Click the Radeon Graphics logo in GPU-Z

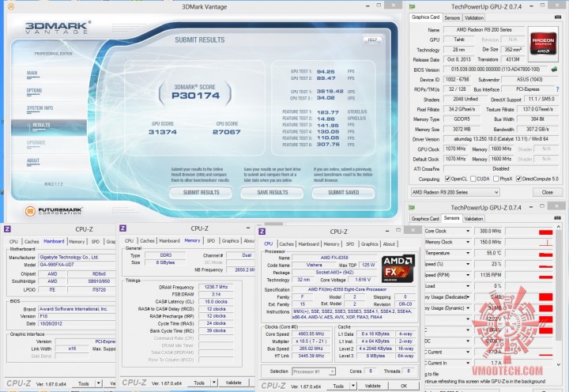coord(542,43)
